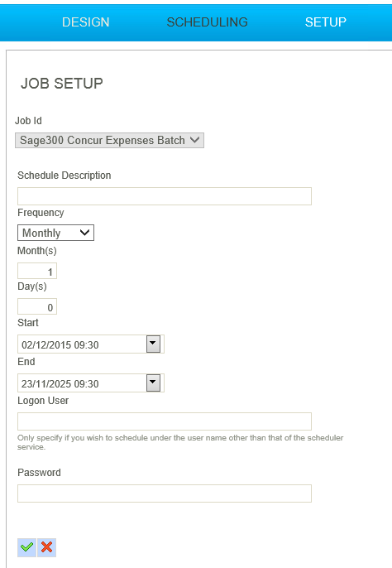Open the SETUP tab
Image resolution: width=392 pixels, height=568 pixels.
pos(325,22)
